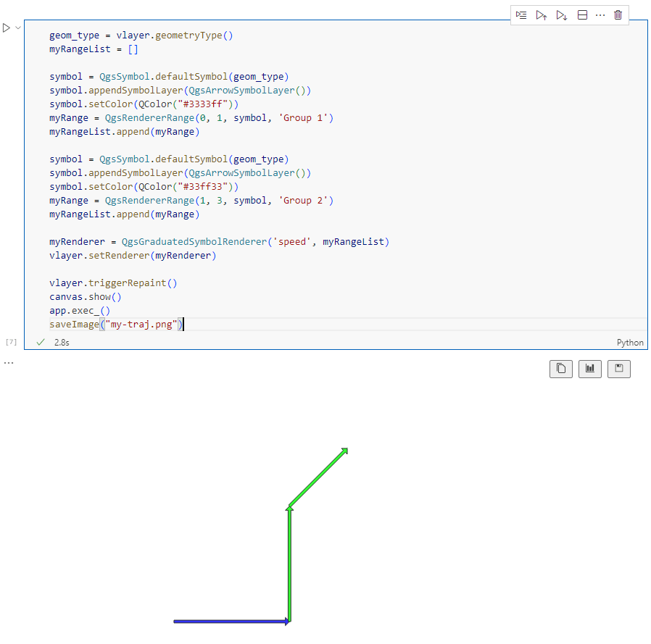Click the execution count [7] label
This screenshot has height=644, width=651.
(11, 341)
